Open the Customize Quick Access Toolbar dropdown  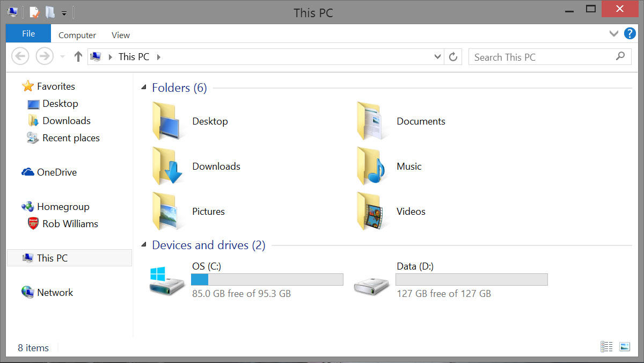pyautogui.click(x=64, y=13)
